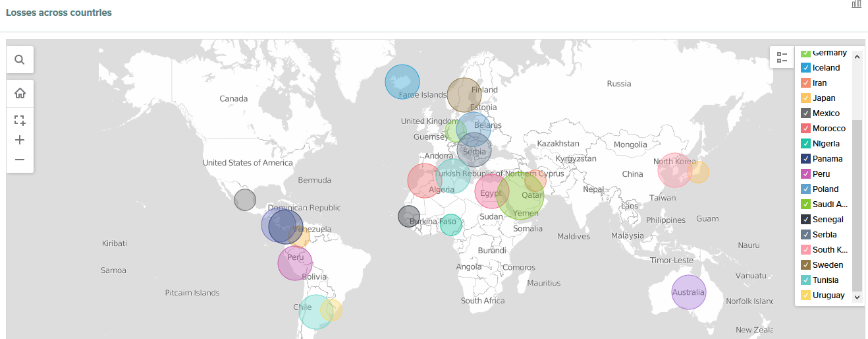Click the Panama legend label

click(x=827, y=159)
